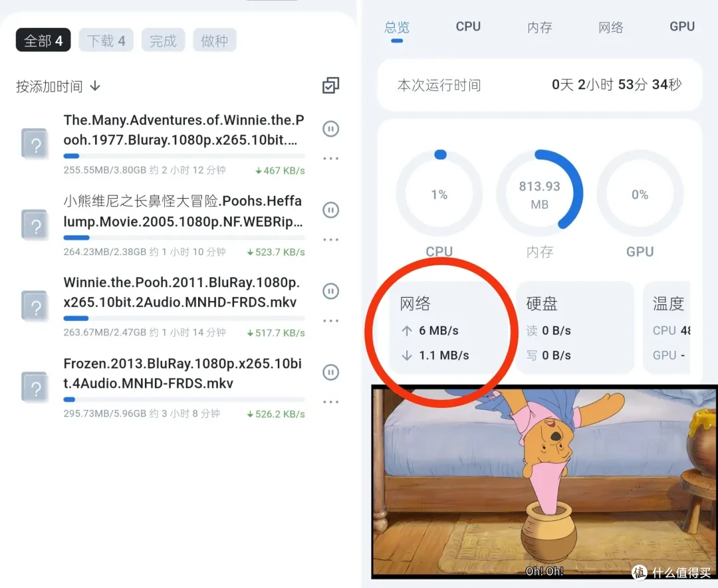Viewport: 718px width, 588px height.
Task: Click the 295.73MB/5.96GB size text
Action: coord(105,414)
